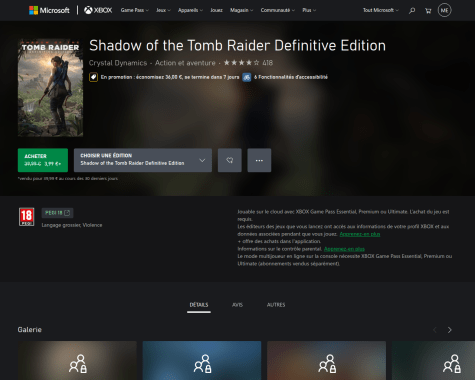Click the Microsoft logo
The height and width of the screenshot is (380, 475).
tap(49, 10)
